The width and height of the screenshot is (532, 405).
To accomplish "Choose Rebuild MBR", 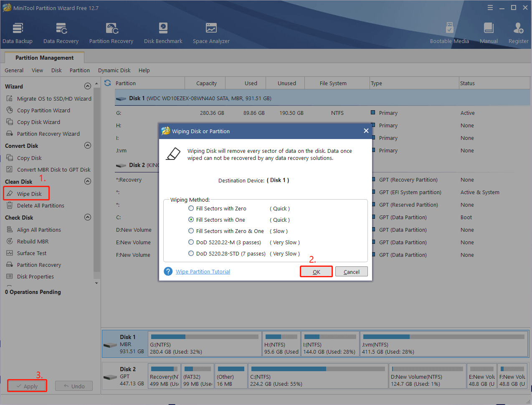I will click(28, 241).
